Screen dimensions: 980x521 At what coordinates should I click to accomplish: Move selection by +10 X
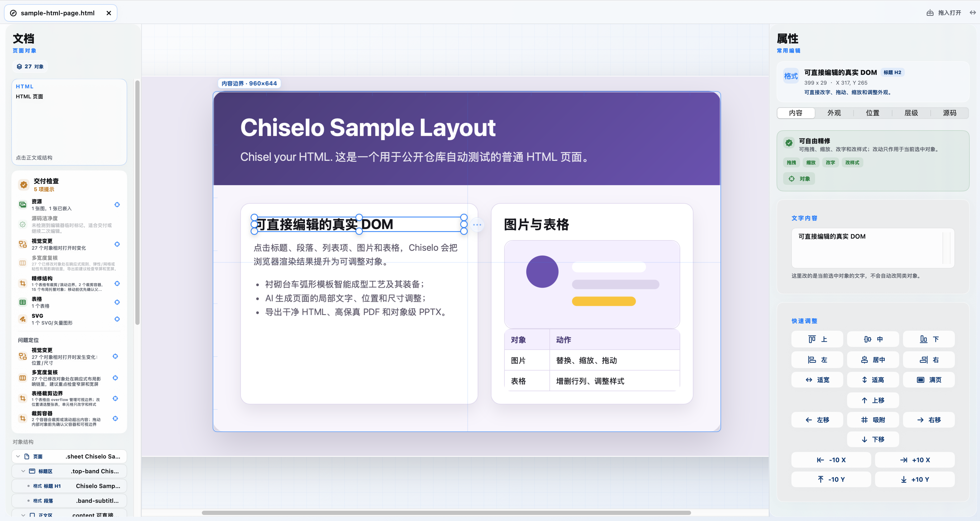(915, 460)
